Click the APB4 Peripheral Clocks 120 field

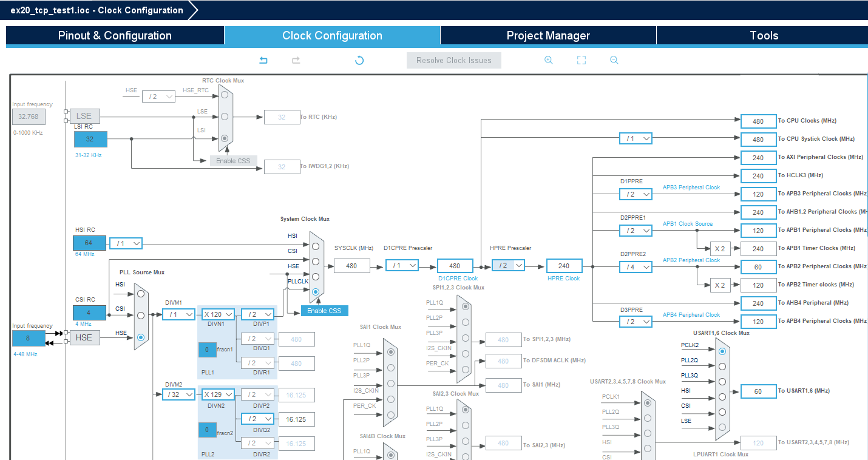759,321
